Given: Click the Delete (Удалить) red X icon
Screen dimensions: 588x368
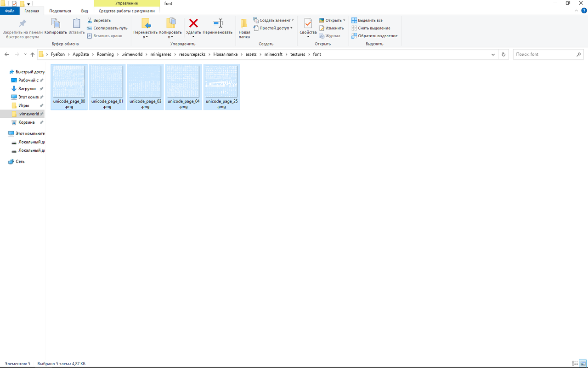Looking at the screenshot, I should click(x=193, y=23).
